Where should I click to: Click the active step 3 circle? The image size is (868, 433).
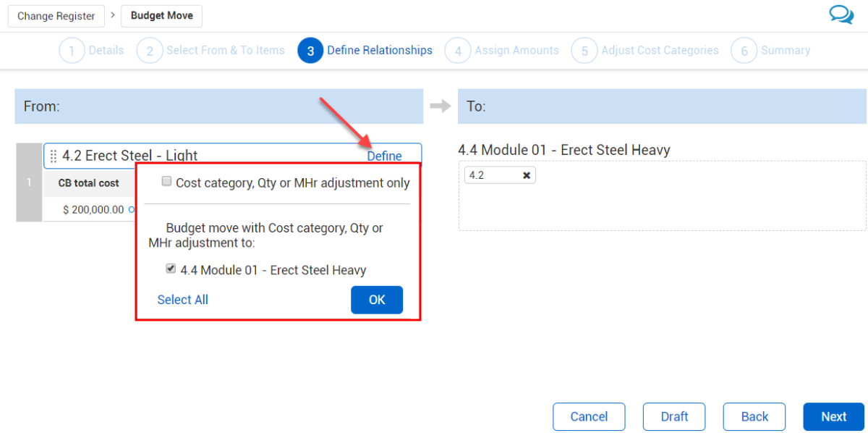point(310,51)
